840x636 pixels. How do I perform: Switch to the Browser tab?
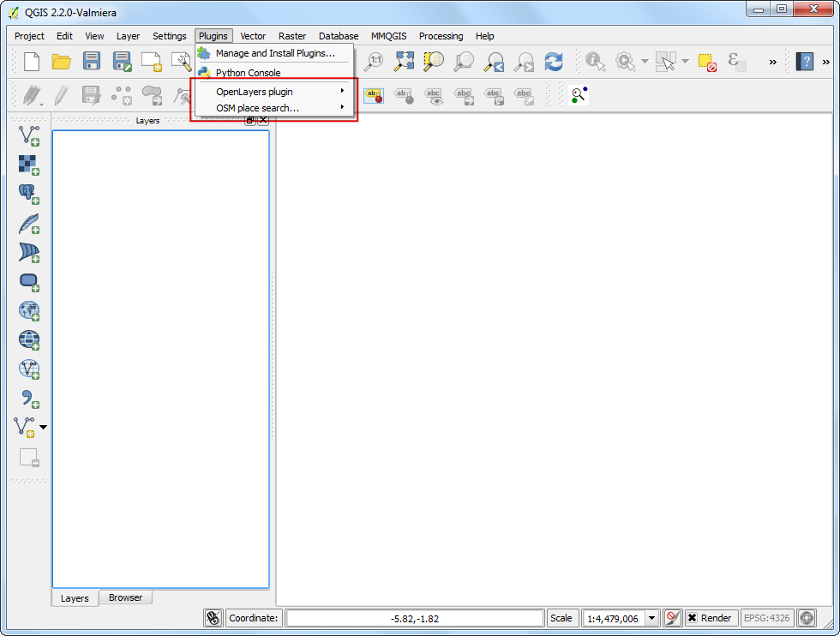(125, 597)
